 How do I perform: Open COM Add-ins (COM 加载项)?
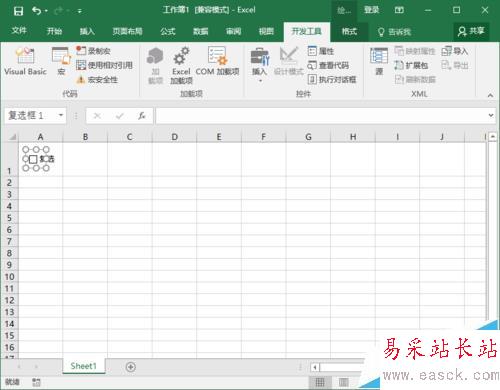point(217,61)
